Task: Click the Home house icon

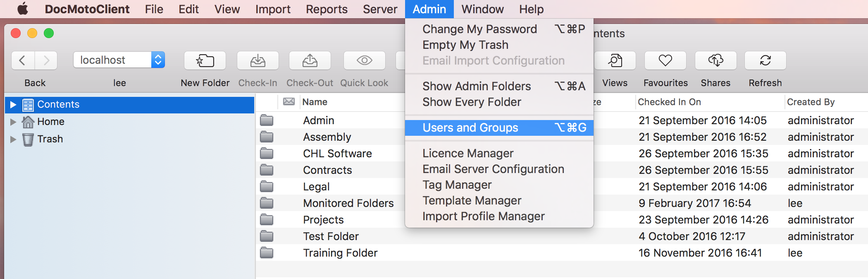Action: tap(28, 122)
